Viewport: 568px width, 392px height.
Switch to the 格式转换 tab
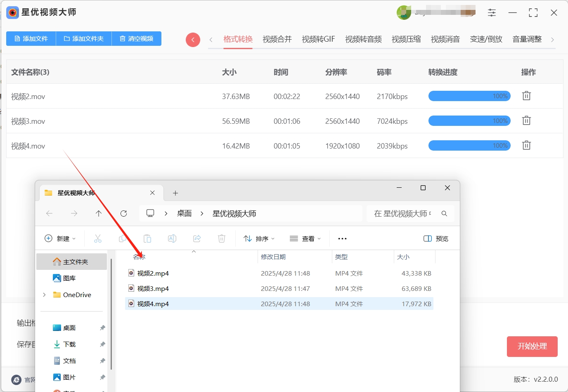(238, 39)
